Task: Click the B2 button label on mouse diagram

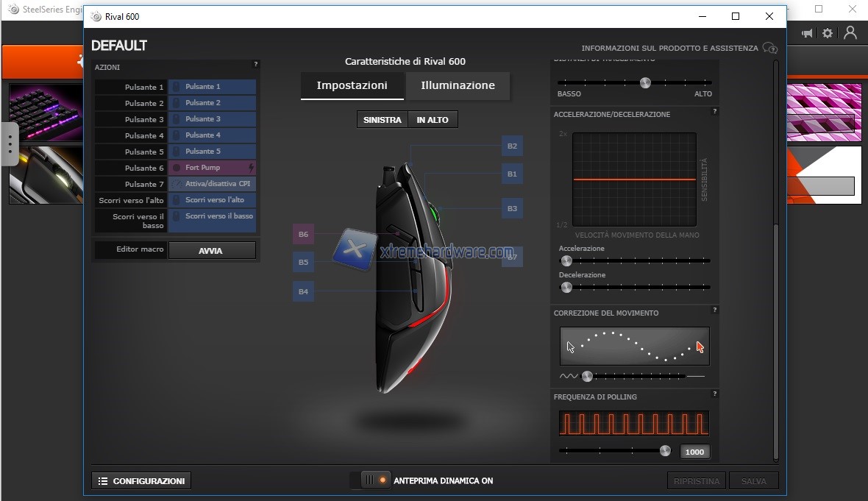Action: 512,146
